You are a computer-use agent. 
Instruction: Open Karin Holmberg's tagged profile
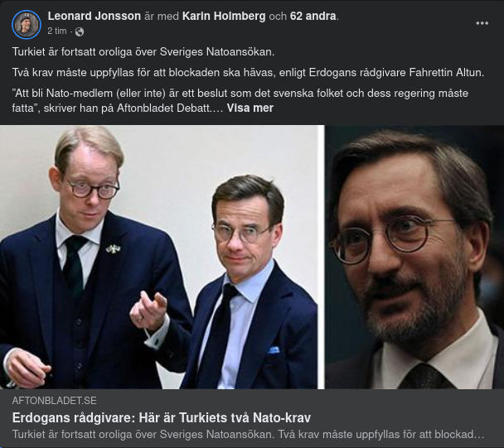point(224,16)
